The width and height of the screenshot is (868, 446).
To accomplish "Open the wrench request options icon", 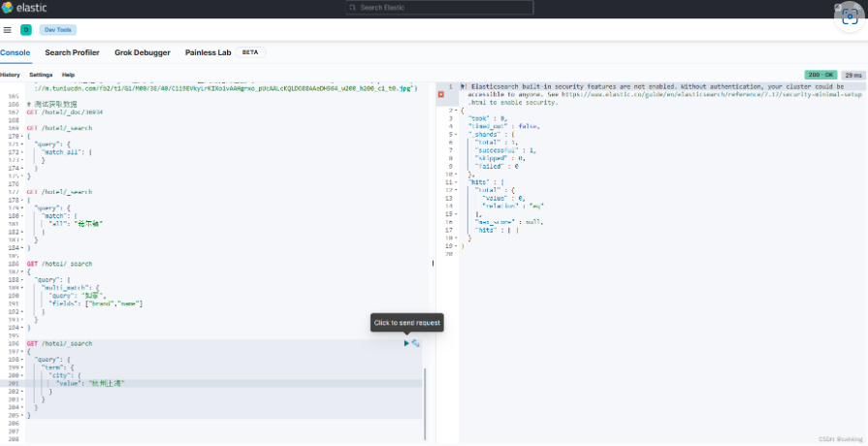I will tap(416, 343).
